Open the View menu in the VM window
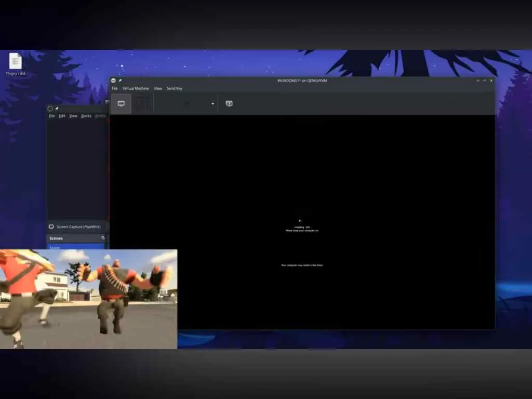Viewport: 532px width, 399px height. [158, 88]
